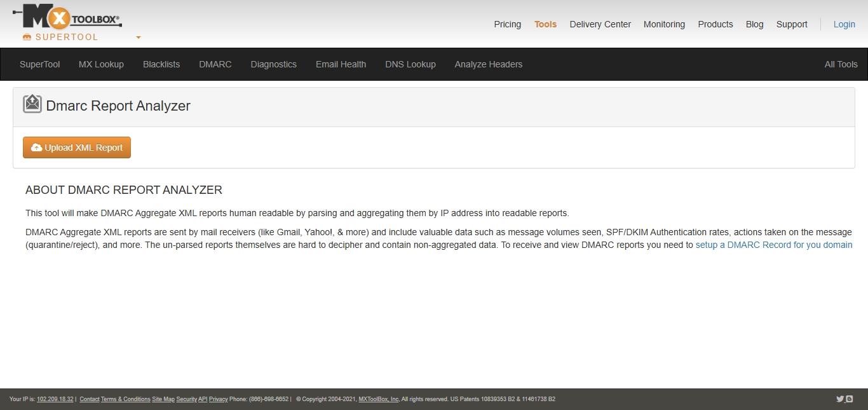Click your IP address 102.209.18.32 link
The image size is (868, 410).
coord(55,399)
